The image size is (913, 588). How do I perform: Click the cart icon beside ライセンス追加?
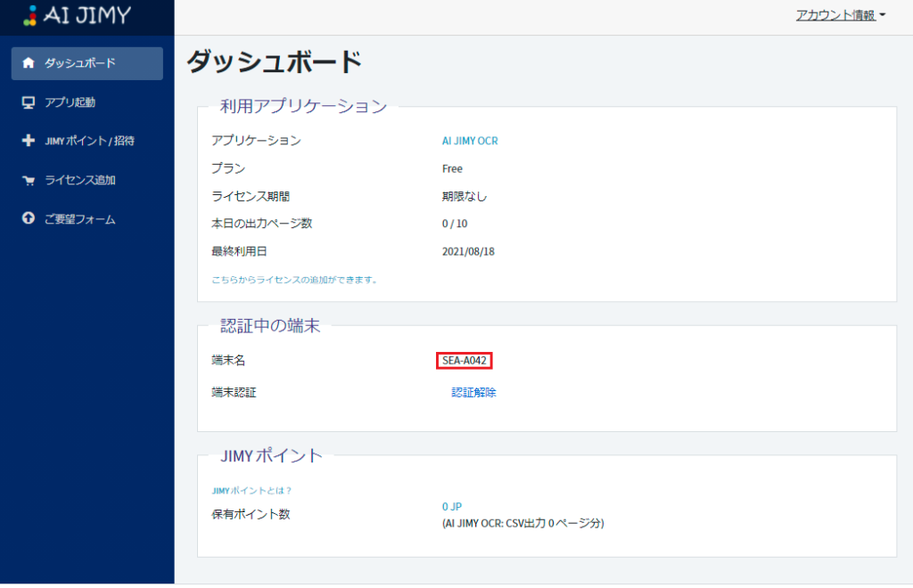point(28,180)
